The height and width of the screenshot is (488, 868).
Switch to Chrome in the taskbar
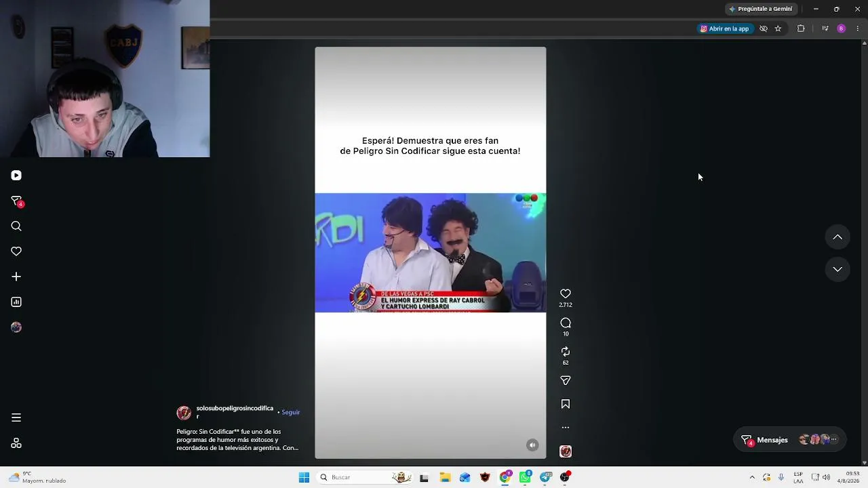tap(505, 477)
